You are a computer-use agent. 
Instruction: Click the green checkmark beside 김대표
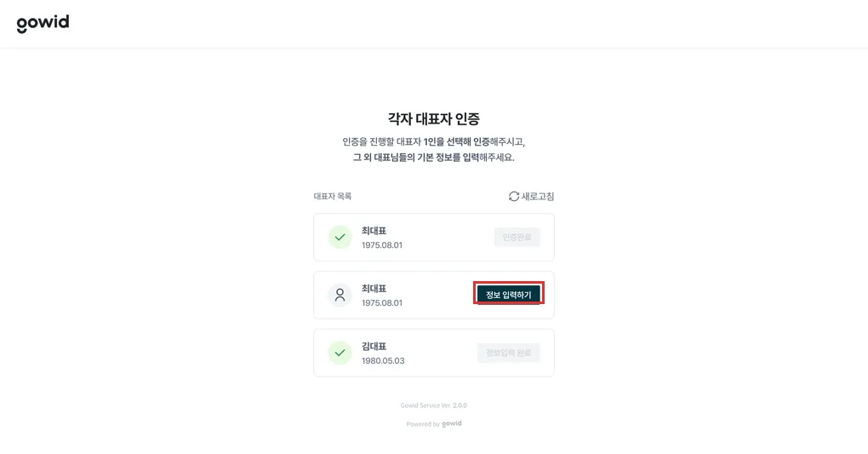(x=340, y=353)
